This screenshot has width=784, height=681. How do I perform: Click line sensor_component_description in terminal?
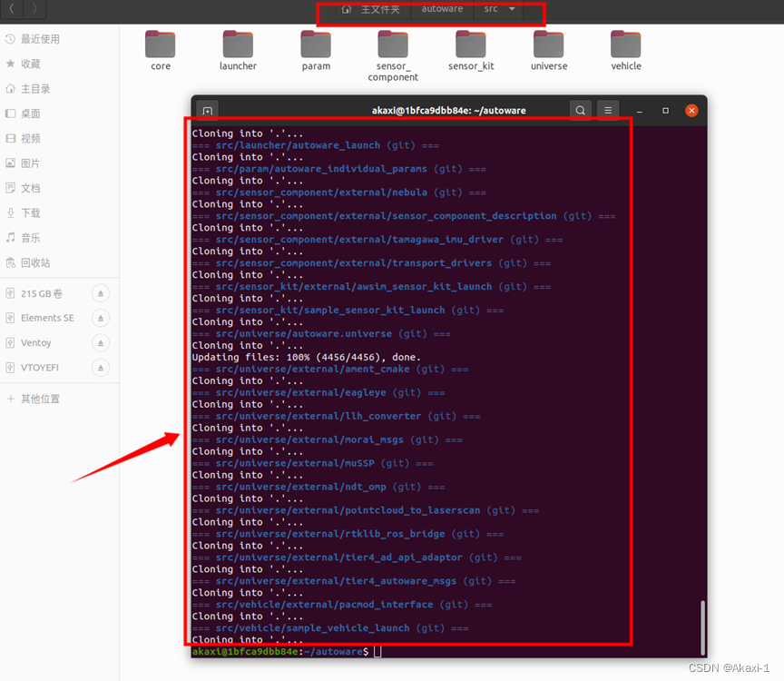pyautogui.click(x=404, y=216)
